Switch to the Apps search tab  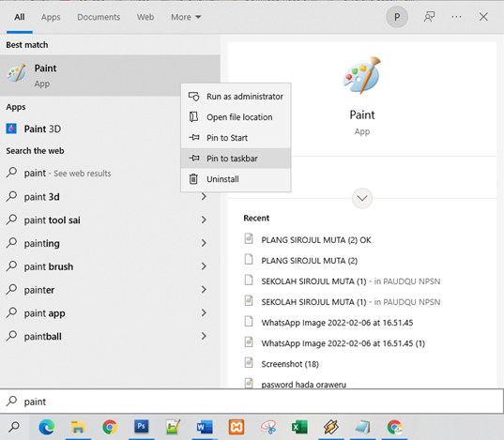[x=51, y=17]
